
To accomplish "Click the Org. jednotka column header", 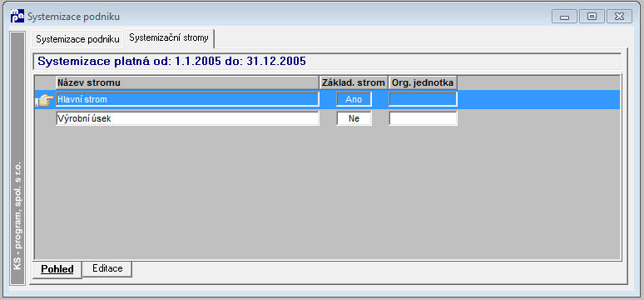I will coord(423,82).
